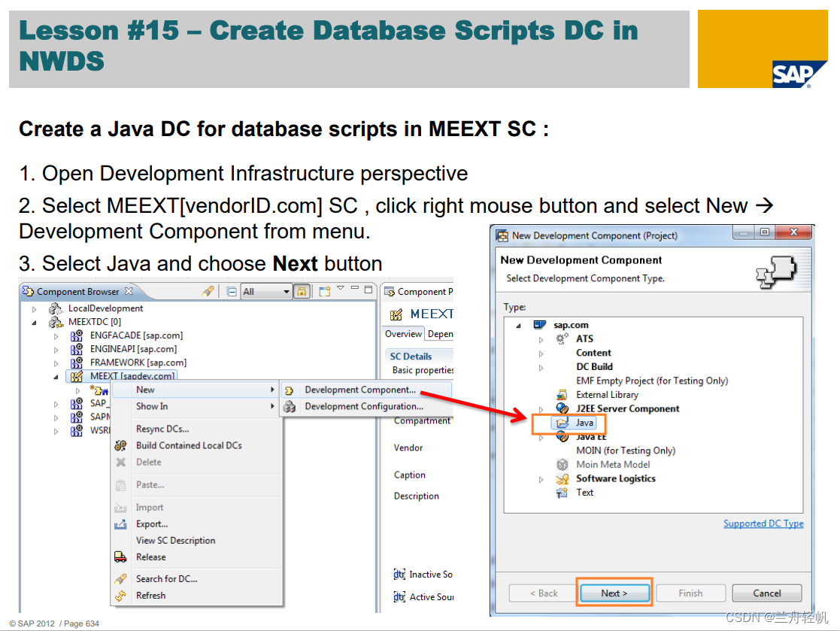Click the LocalDevelopment configuration icon
This screenshot has width=840, height=631.
point(56,308)
